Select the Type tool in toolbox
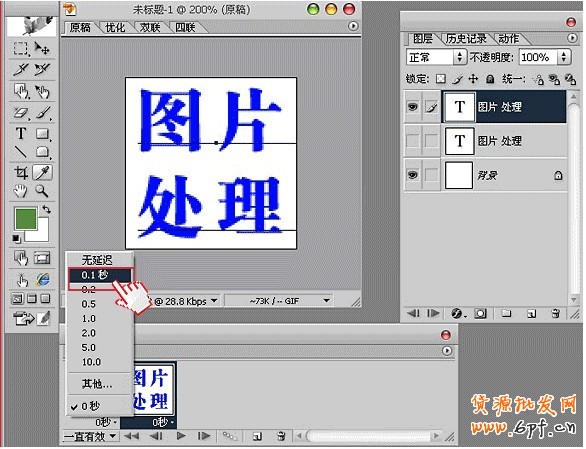This screenshot has height=449, width=586. pos(21,133)
